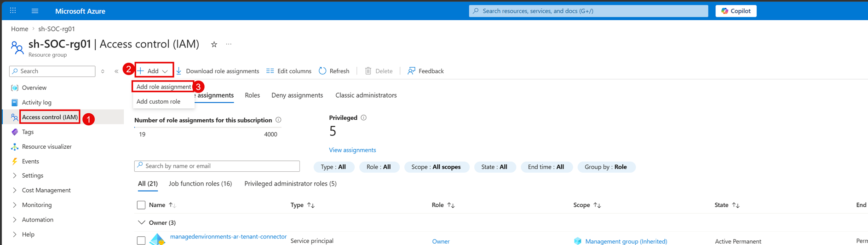
Task: Choose Add role assignment menu item
Action: coord(163,87)
